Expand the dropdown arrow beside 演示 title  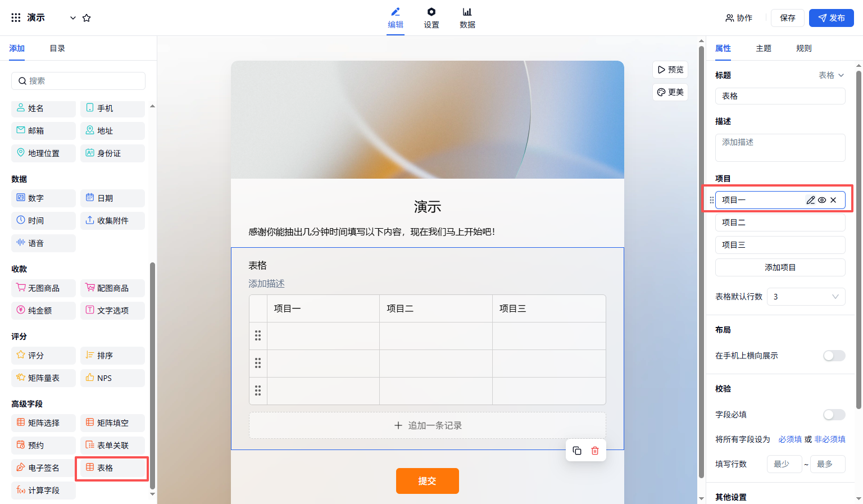click(73, 18)
